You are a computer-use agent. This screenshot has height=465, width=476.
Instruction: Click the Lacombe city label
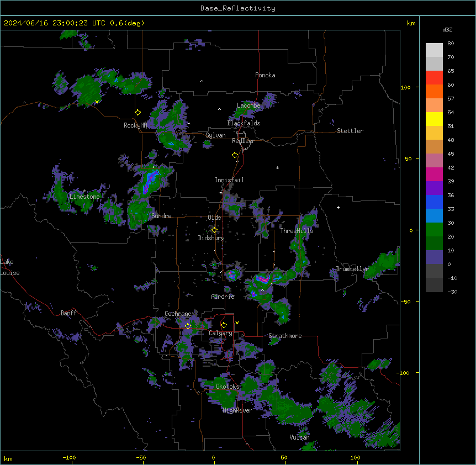coord(248,105)
